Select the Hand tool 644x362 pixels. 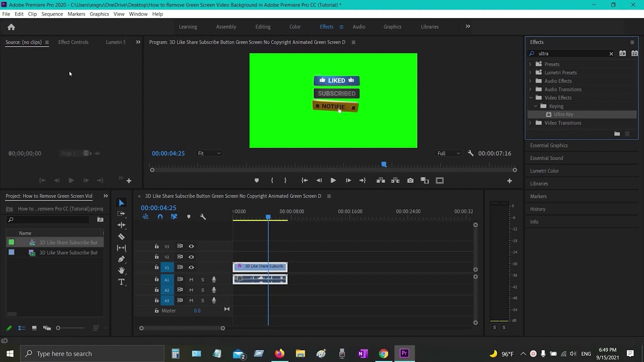pyautogui.click(x=121, y=270)
